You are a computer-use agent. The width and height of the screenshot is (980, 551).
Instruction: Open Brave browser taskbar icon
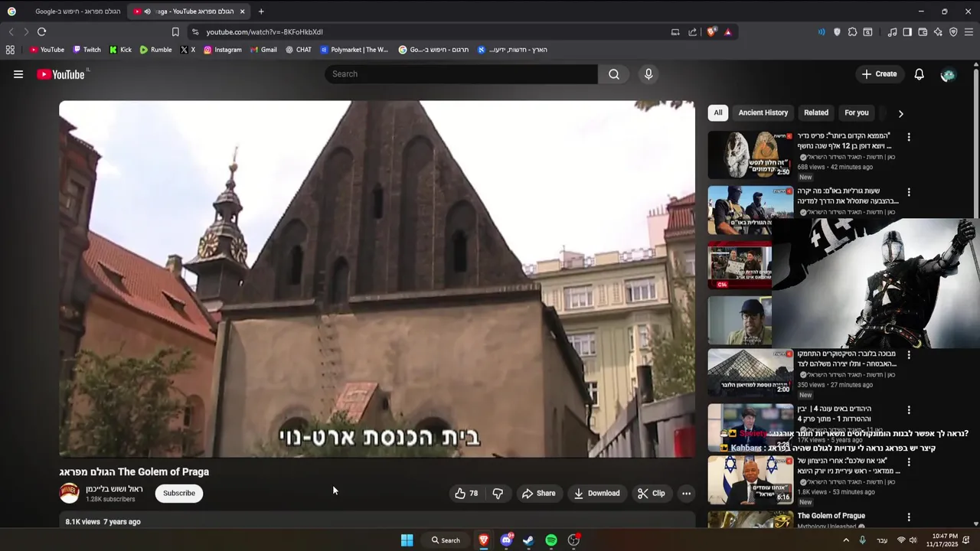[484, 540]
